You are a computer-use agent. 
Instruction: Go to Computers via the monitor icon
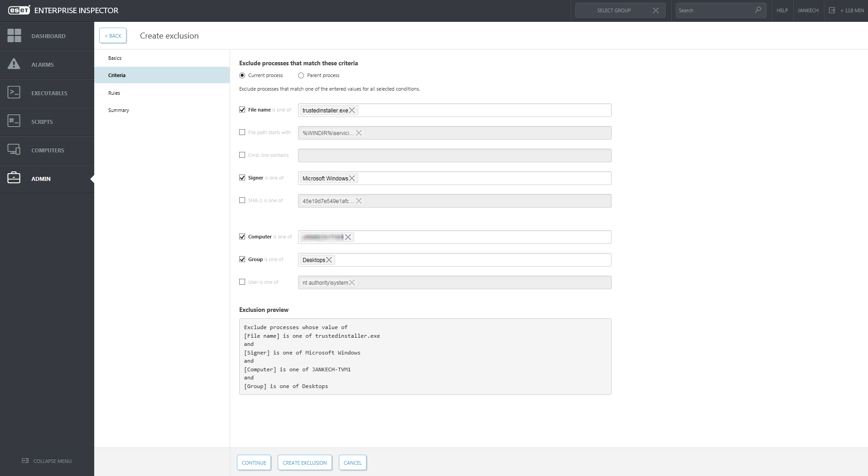[x=14, y=150]
